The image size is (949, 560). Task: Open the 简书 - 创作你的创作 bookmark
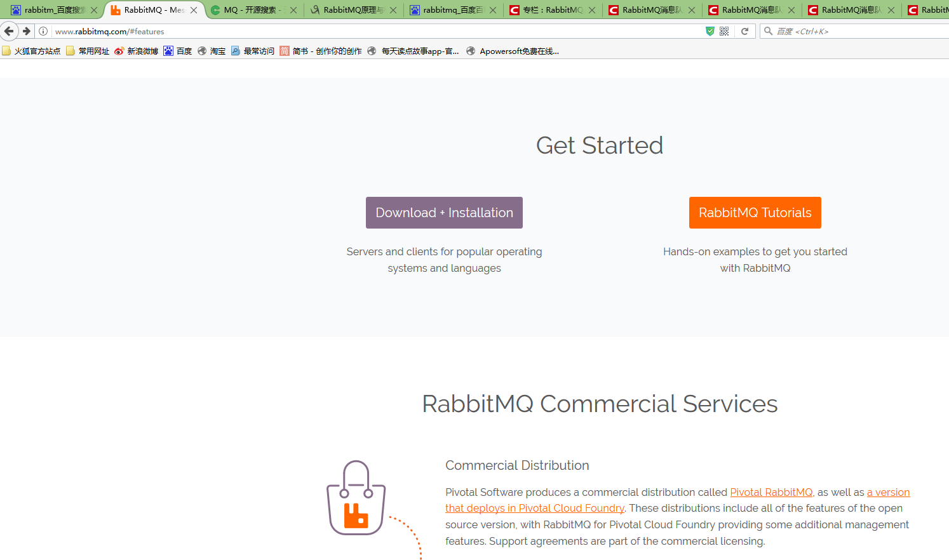pos(321,51)
